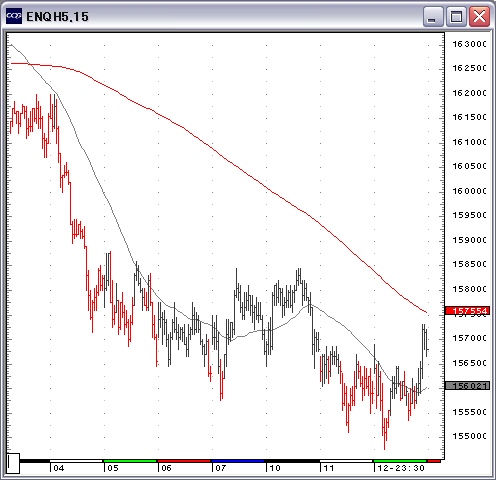The width and height of the screenshot is (496, 480).
Task: Click the ENQH5,15 window title text
Action: pyautogui.click(x=57, y=17)
